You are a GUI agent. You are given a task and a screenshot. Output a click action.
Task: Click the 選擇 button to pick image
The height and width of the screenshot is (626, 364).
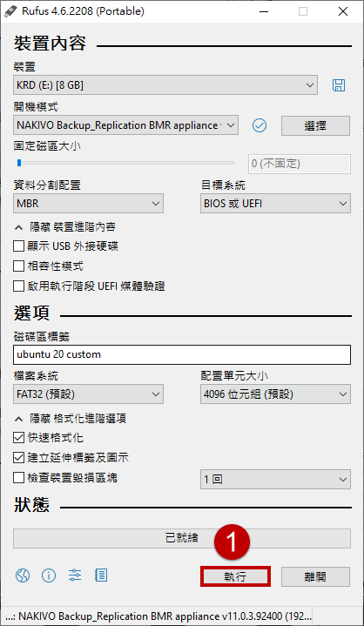[315, 125]
